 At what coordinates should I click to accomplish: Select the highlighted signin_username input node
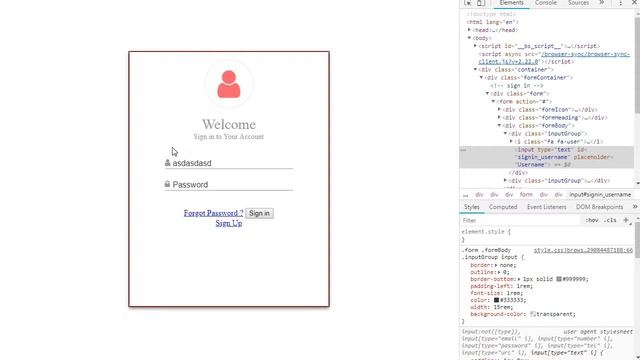547,157
